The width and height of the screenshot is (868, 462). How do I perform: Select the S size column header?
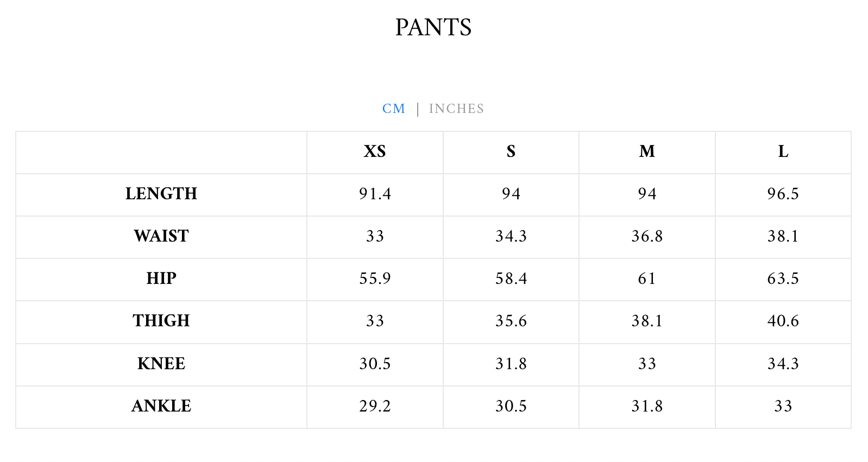(x=511, y=151)
